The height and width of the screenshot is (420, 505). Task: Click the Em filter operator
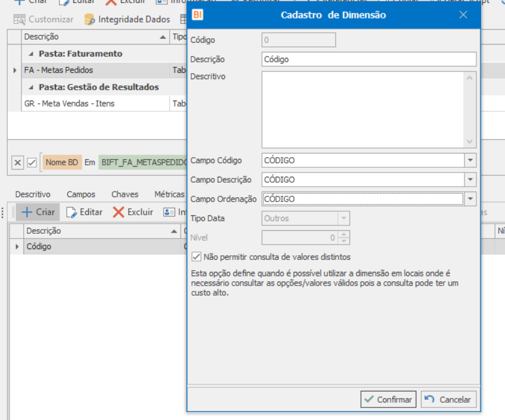90,162
